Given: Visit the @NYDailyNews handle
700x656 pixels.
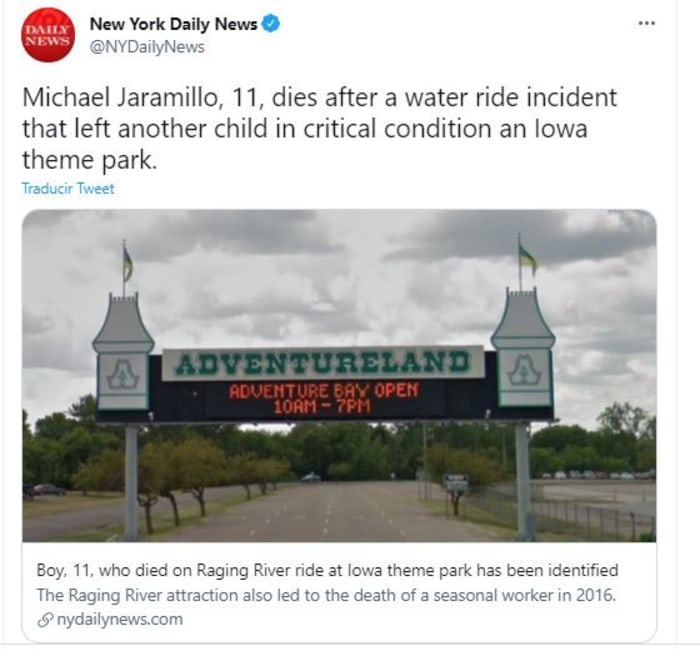Looking at the screenshot, I should coord(147,47).
